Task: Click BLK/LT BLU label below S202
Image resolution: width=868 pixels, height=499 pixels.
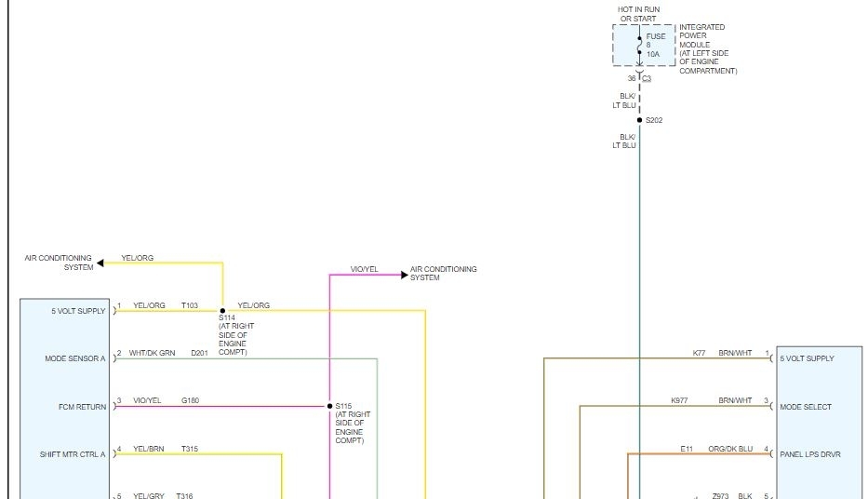Action: 624,142
